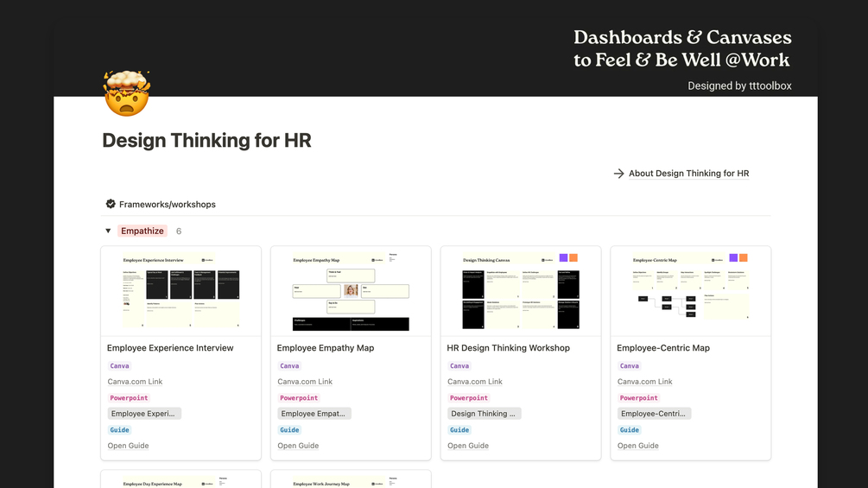Open the Design Thinking ... file attachment

(484, 414)
